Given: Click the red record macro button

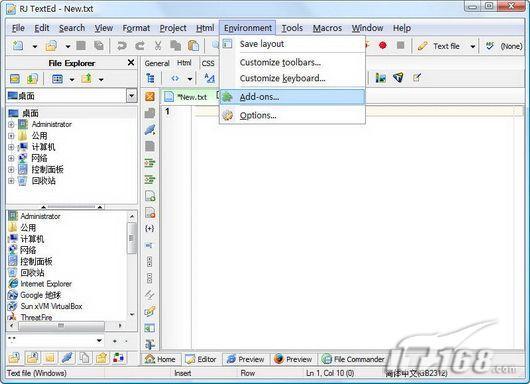Looking at the screenshot, I should tap(383, 45).
